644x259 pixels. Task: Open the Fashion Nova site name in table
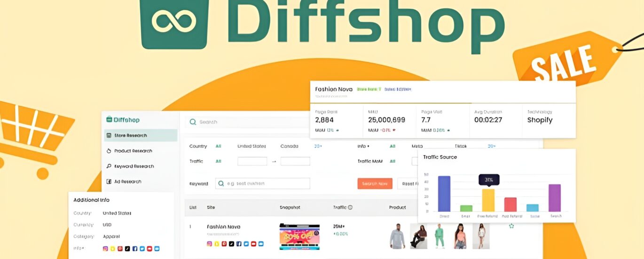[x=224, y=227]
